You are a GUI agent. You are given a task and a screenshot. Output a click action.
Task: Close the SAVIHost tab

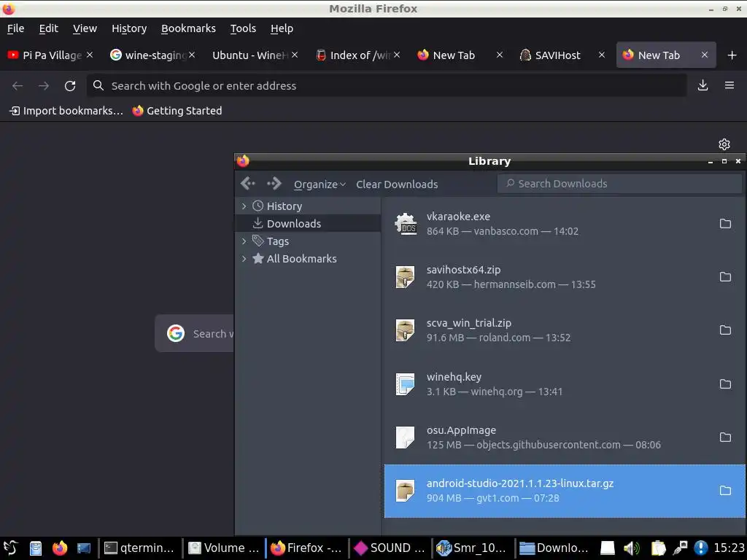click(602, 55)
